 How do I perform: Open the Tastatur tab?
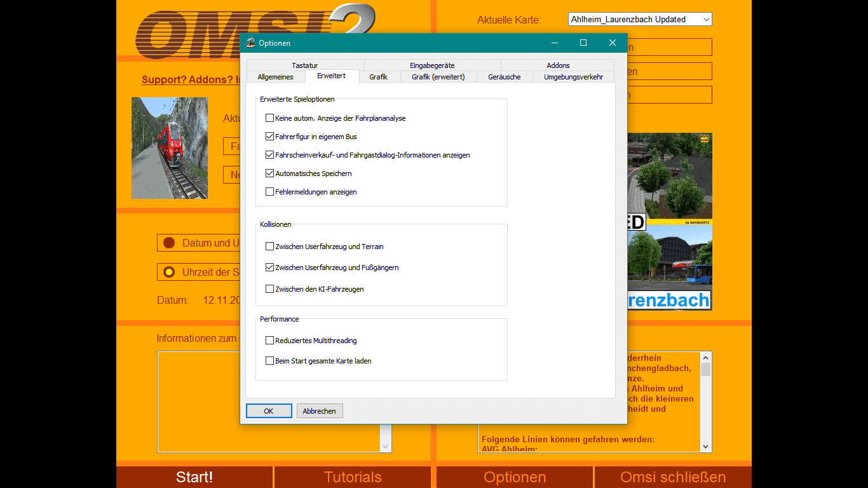click(x=305, y=65)
